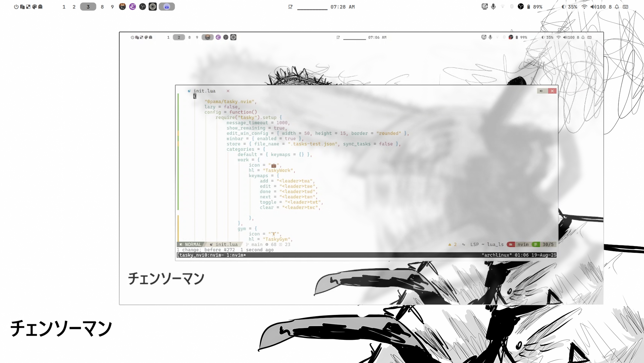Open the OBS system tray icon
Viewport: 644px width, 363px height.
(x=520, y=6)
